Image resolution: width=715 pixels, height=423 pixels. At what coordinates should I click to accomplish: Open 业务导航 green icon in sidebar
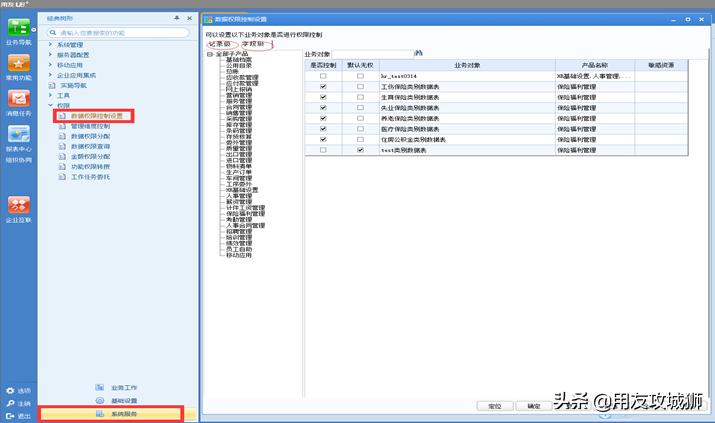click(x=18, y=27)
